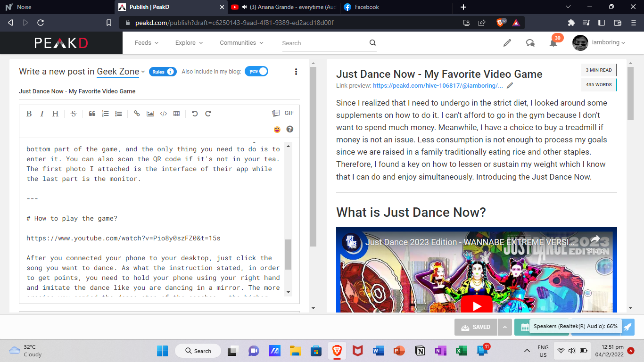644x362 pixels.
Task: Open the notifications bell with 30 badge
Action: click(x=553, y=43)
